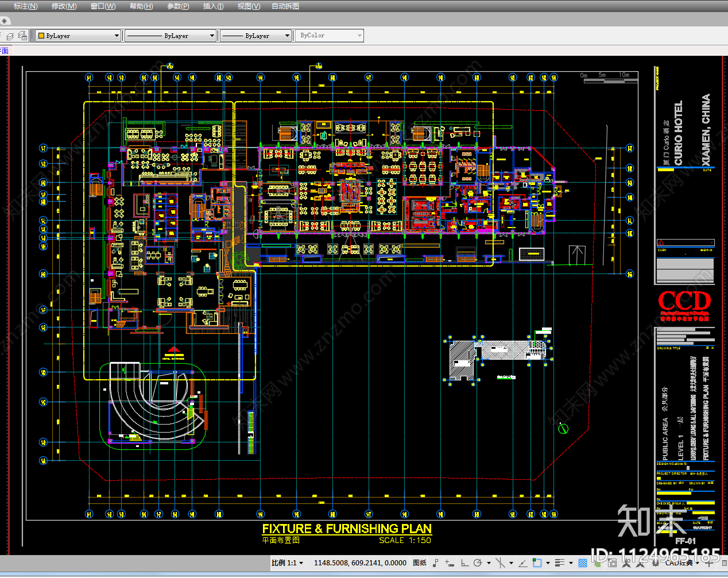Click the green north-arrow circle symbol
The width and height of the screenshot is (728, 578).
click(x=563, y=428)
